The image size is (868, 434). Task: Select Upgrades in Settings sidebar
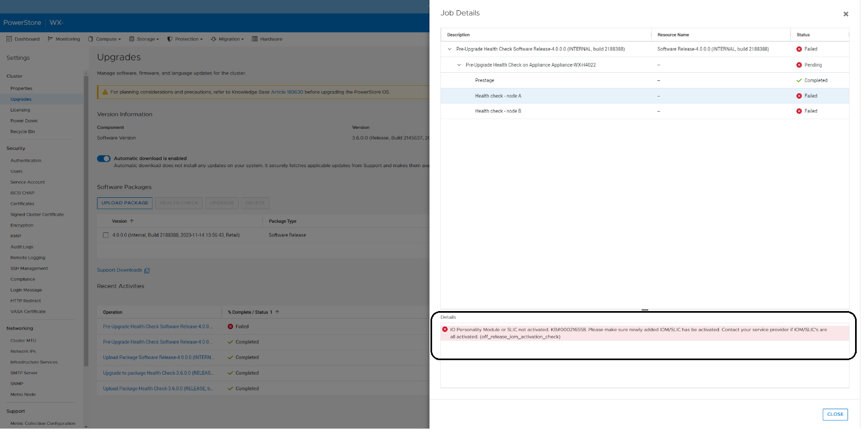click(x=21, y=99)
